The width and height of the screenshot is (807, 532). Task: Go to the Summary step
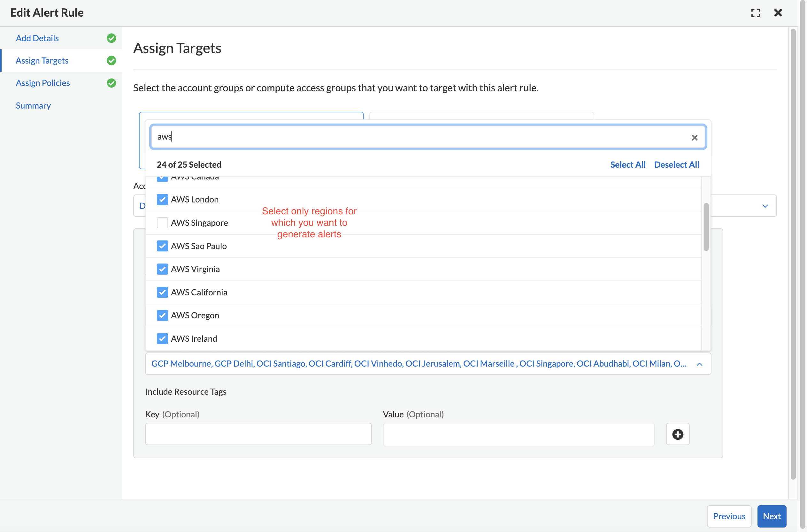(33, 105)
